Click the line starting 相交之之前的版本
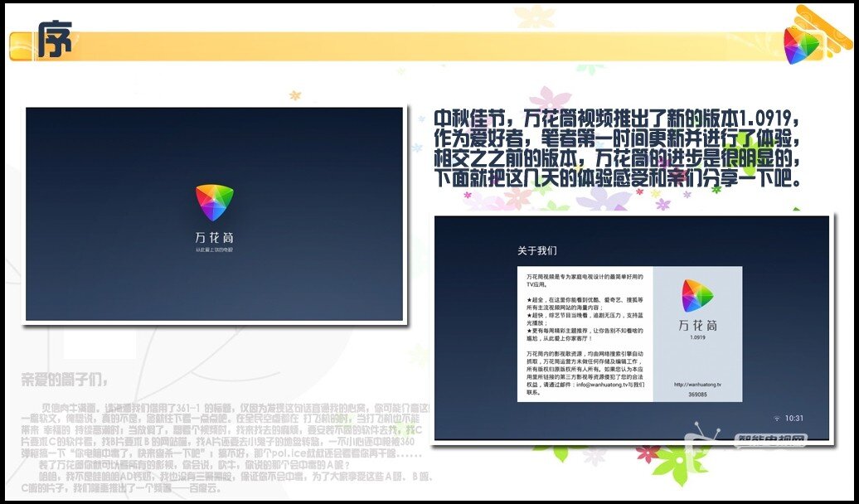859x504 pixels. coord(618,158)
